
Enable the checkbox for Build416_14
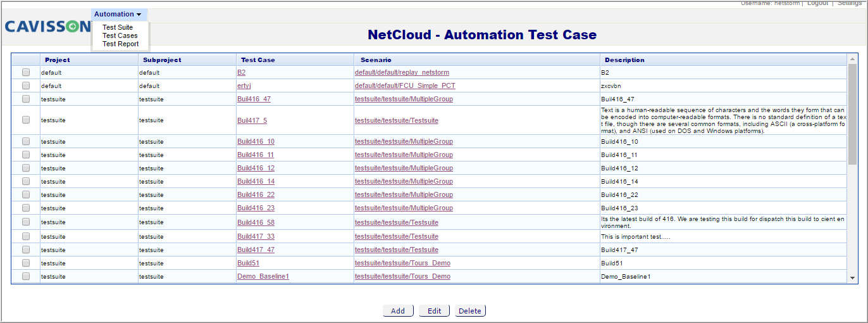(26, 181)
